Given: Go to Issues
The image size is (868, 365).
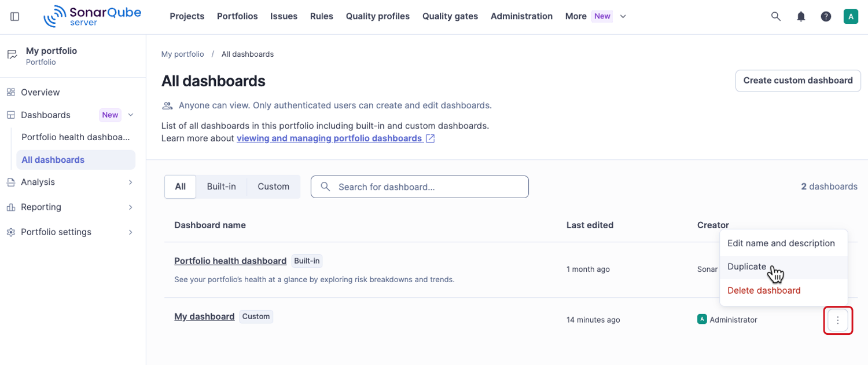Looking at the screenshot, I should coord(284,16).
